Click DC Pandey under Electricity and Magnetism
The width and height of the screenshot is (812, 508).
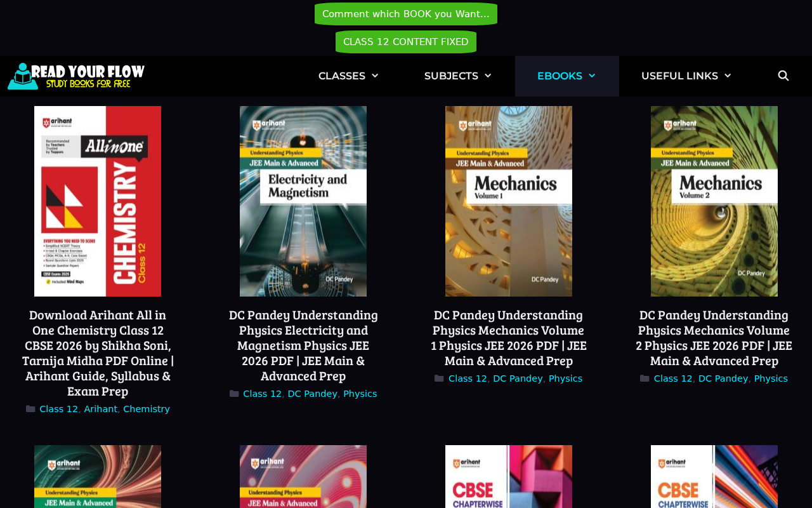click(313, 394)
